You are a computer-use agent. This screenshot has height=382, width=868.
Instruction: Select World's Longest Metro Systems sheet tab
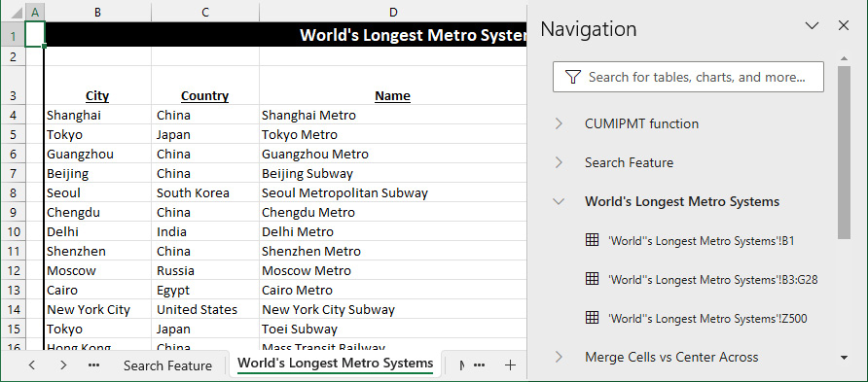(x=335, y=364)
